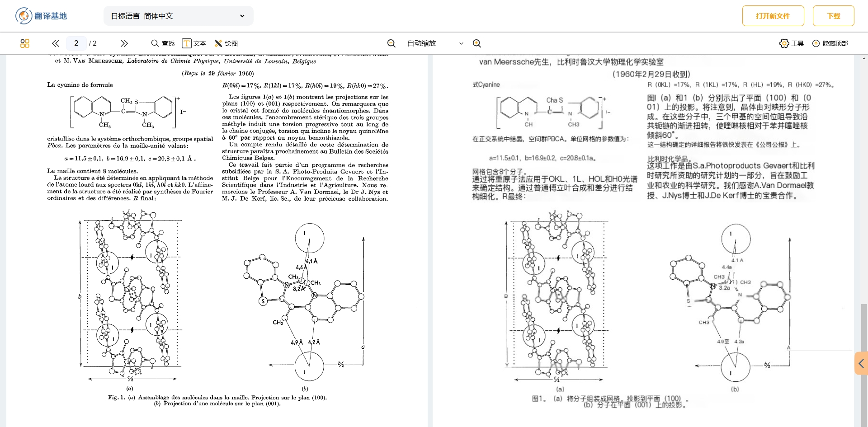The image size is (868, 427).
Task: Click the 翻译基地 brand text
Action: tap(51, 16)
